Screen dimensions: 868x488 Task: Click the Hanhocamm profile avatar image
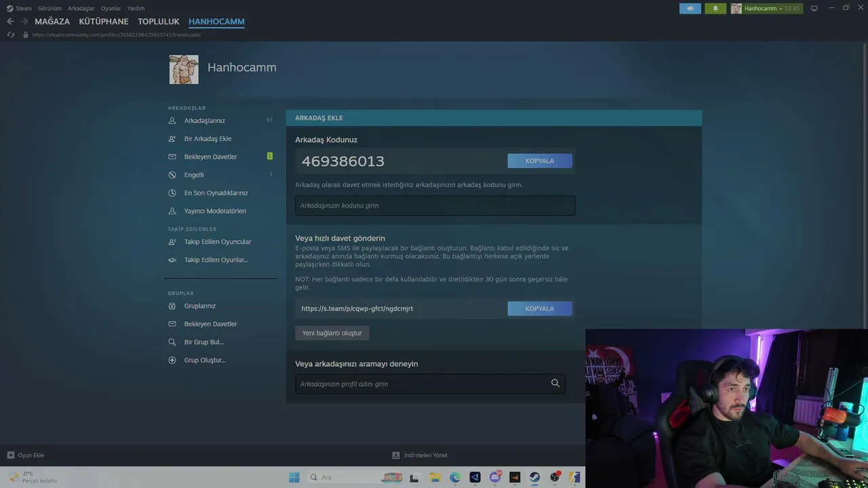click(x=184, y=69)
